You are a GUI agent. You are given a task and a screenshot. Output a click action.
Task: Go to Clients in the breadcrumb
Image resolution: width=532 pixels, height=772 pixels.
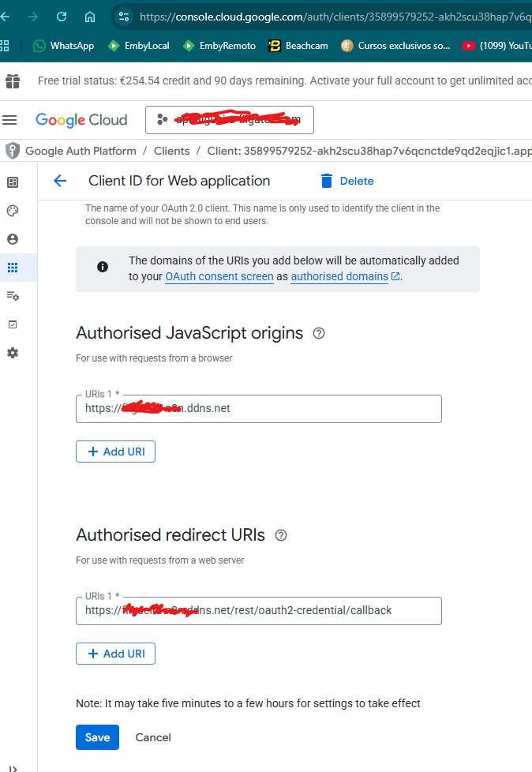[x=171, y=151]
